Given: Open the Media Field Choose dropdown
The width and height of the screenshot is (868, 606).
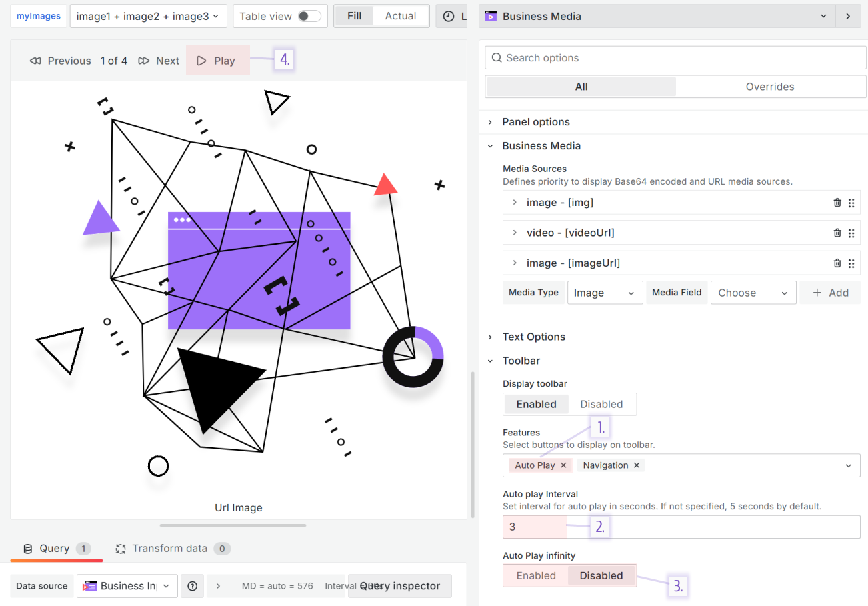Looking at the screenshot, I should pyautogui.click(x=753, y=293).
